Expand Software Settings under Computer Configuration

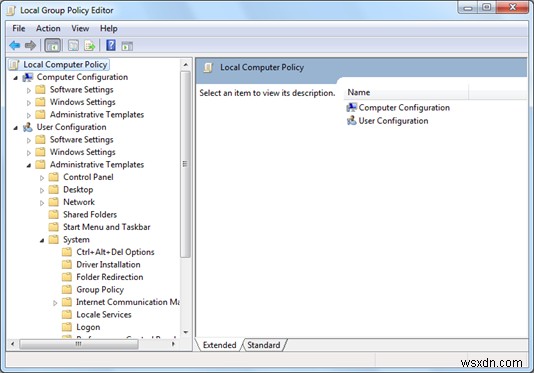click(x=29, y=90)
